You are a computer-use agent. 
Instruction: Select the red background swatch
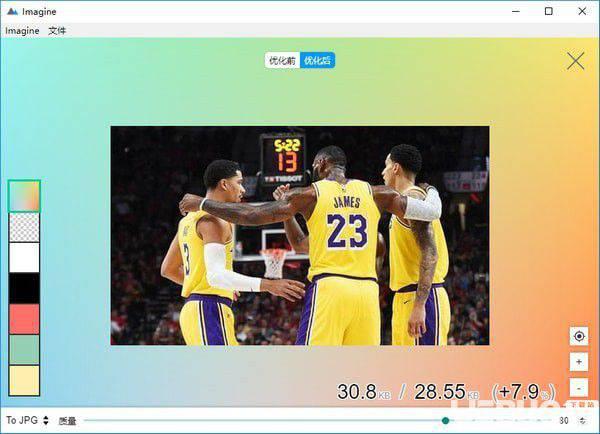[24, 319]
